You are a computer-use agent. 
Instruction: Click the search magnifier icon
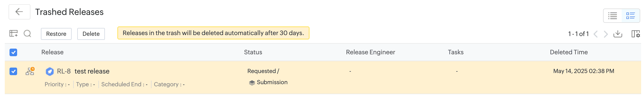click(27, 33)
